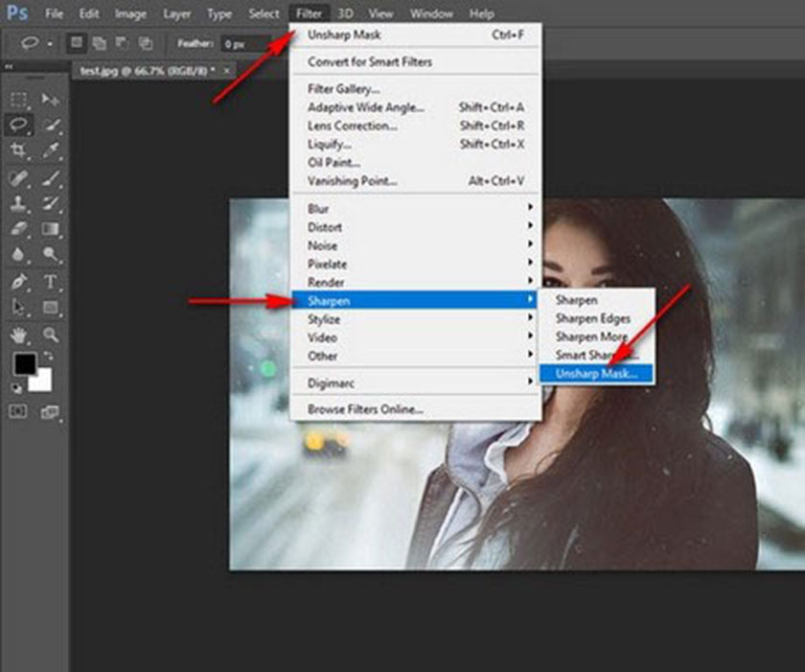Expand the Pixelate submenu
This screenshot has width=805, height=672.
(415, 264)
